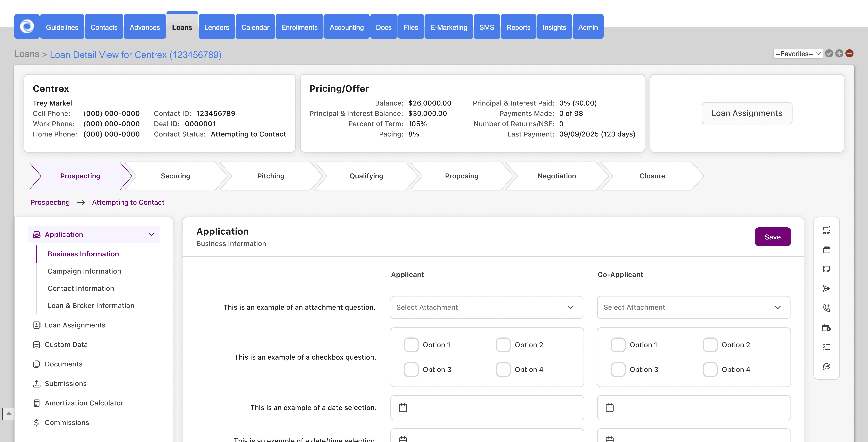Click the Loan Assignments button in header card
Viewport: 868px width, 442px height.
pyautogui.click(x=747, y=113)
